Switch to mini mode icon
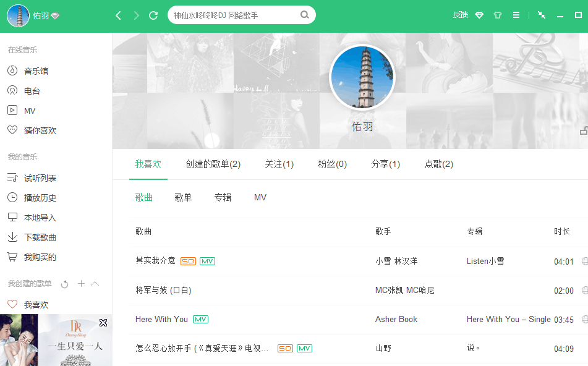Image resolution: width=588 pixels, height=366 pixels. (x=542, y=15)
